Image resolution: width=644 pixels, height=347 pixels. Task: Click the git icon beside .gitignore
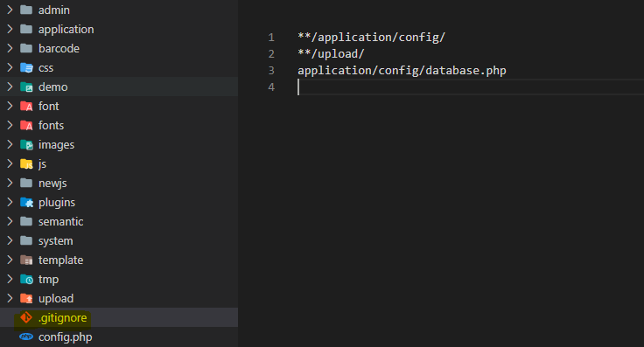[x=26, y=317]
